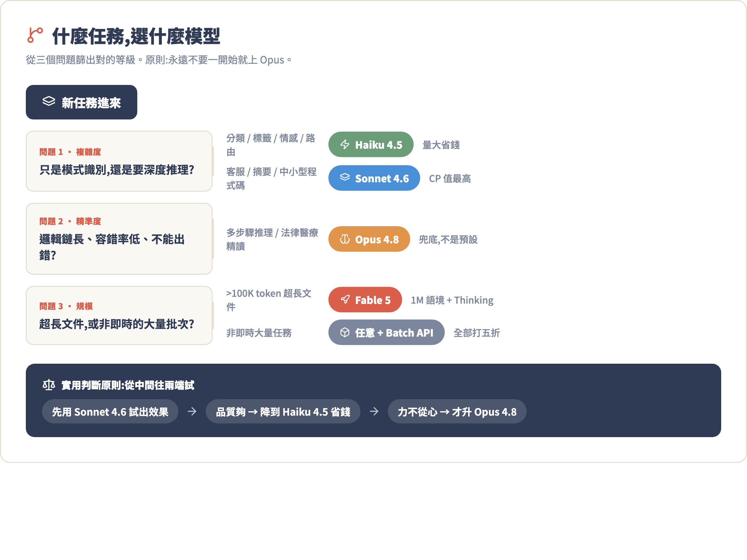The width and height of the screenshot is (747, 560).
Task: Select the green Haiku 4.5 pill
Action: 370,144
